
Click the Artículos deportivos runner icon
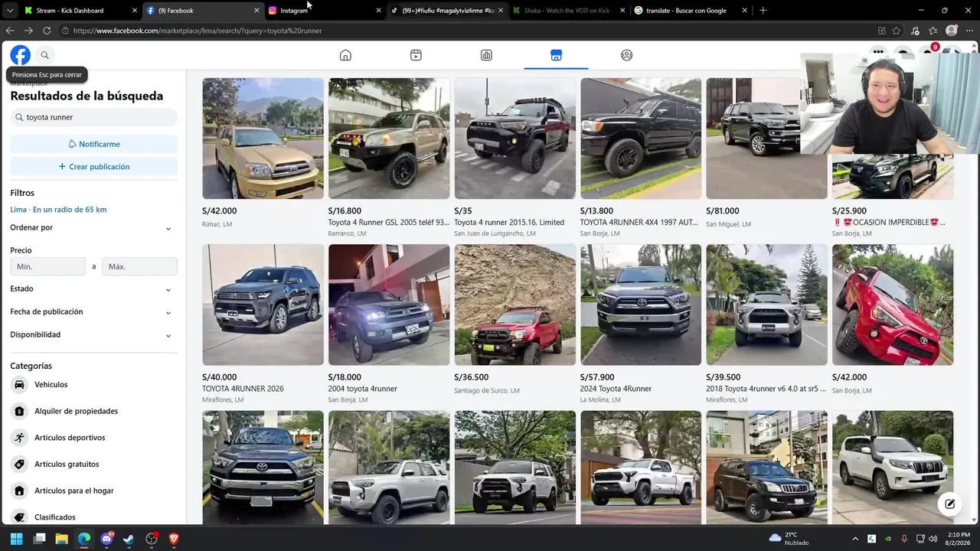click(19, 438)
